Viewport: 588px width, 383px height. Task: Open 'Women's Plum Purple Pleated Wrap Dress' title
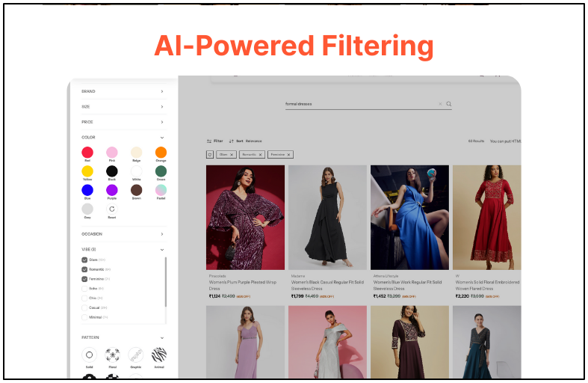pyautogui.click(x=243, y=285)
